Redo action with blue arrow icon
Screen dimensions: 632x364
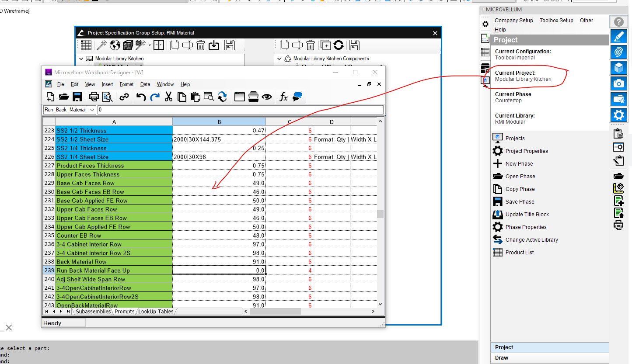154,97
